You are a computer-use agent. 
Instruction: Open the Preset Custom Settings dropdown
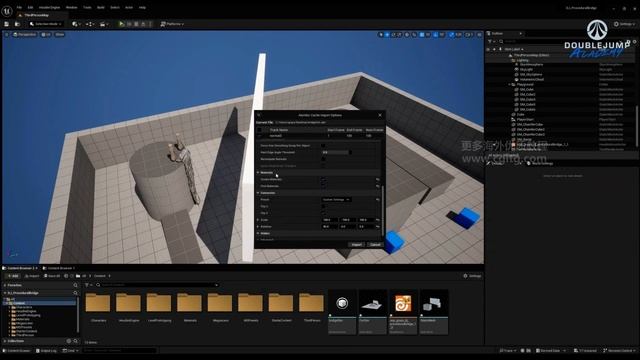[x=336, y=200]
